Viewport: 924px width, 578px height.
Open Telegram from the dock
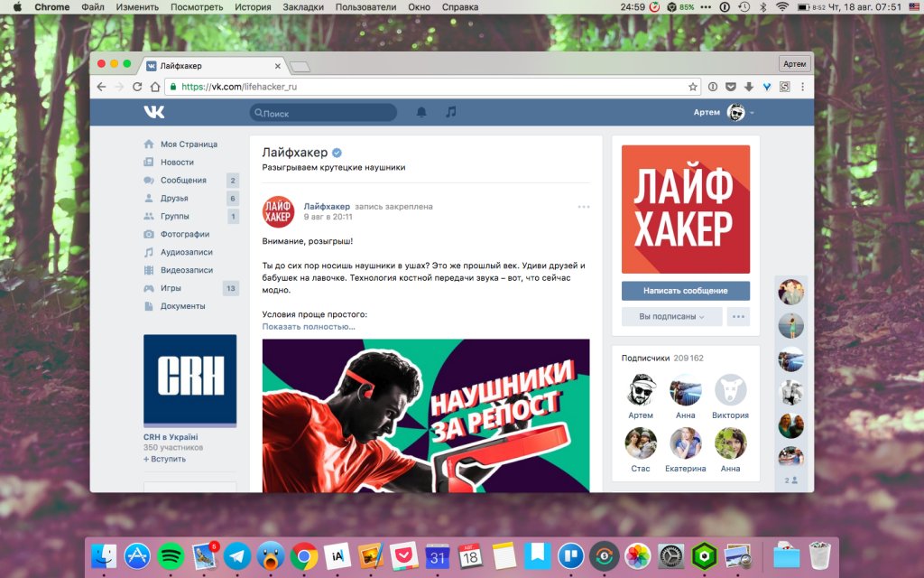pyautogui.click(x=237, y=556)
